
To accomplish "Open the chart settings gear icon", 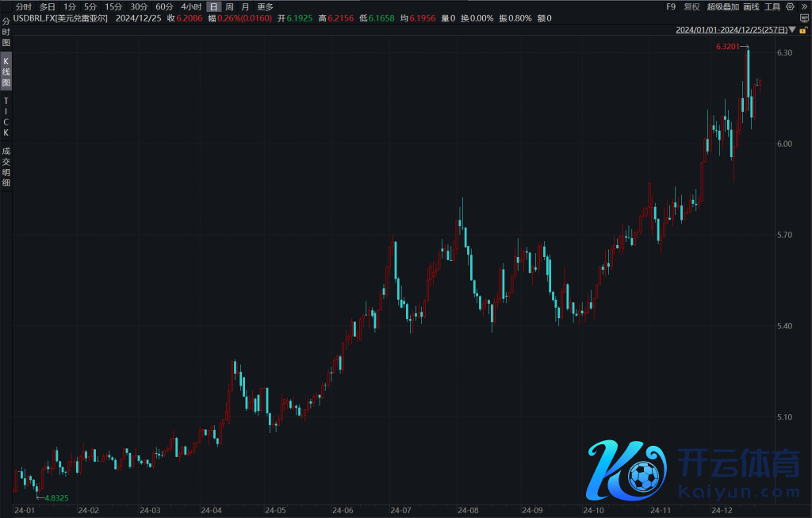I will [790, 6].
